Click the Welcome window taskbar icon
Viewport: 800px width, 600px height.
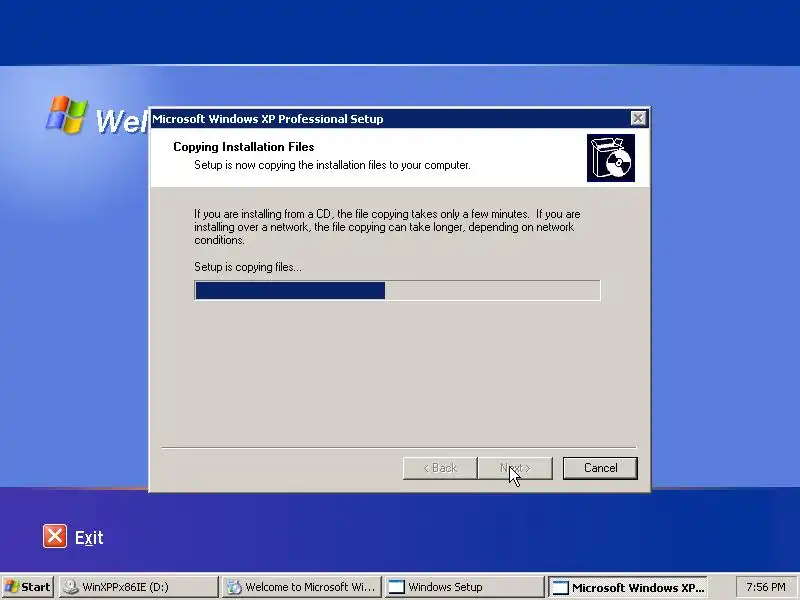(x=234, y=587)
